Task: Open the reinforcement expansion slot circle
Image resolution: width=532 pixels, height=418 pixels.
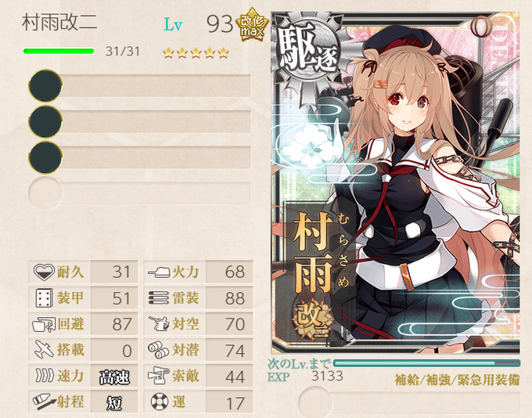Action: click(315, 402)
